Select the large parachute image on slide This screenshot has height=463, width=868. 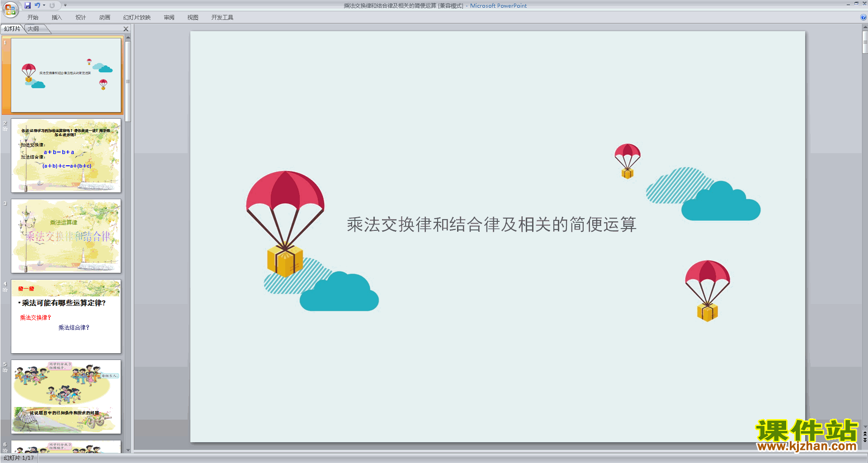pos(285,224)
